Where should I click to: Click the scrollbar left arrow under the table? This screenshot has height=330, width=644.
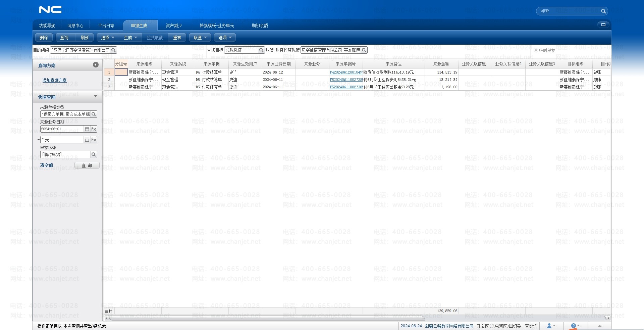point(107,318)
